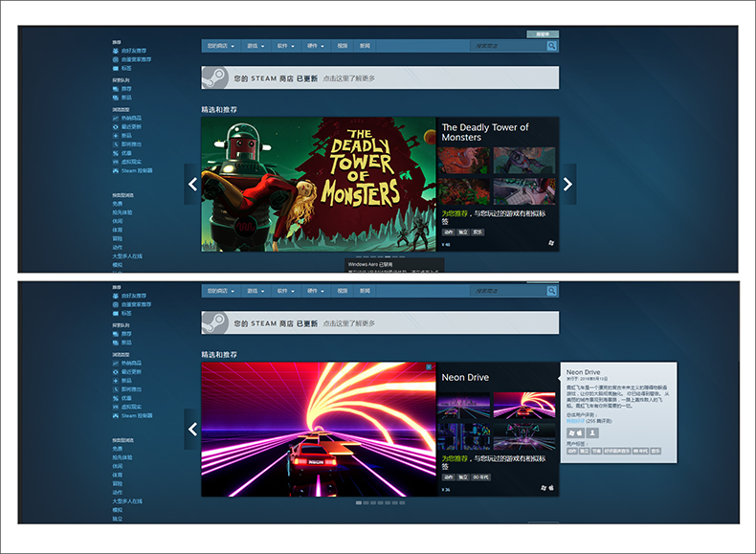View Neon Drive bottom-left screenshot thumbnail

pos(463,436)
